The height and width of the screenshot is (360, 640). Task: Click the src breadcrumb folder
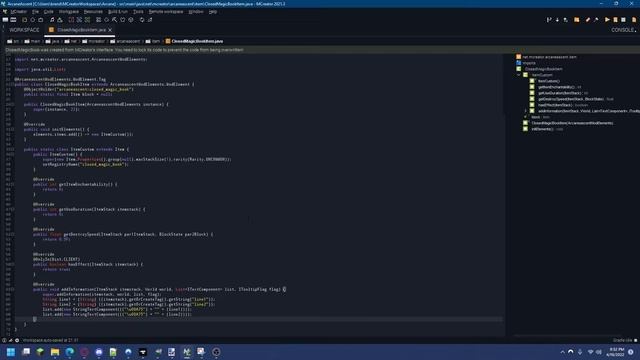[13, 41]
